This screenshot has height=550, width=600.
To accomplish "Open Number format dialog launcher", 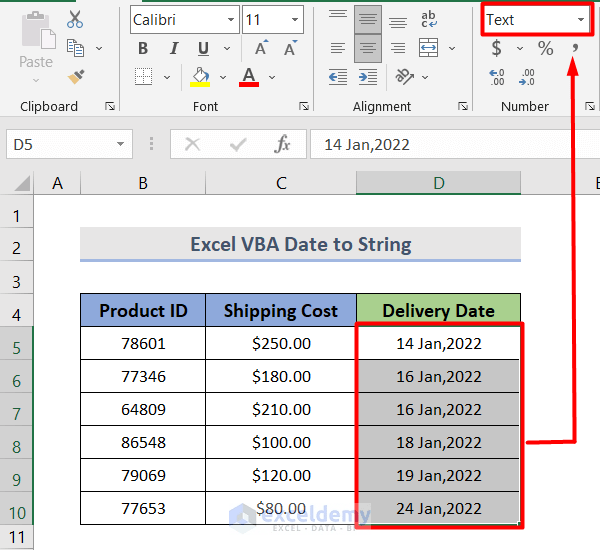I will pos(589,106).
